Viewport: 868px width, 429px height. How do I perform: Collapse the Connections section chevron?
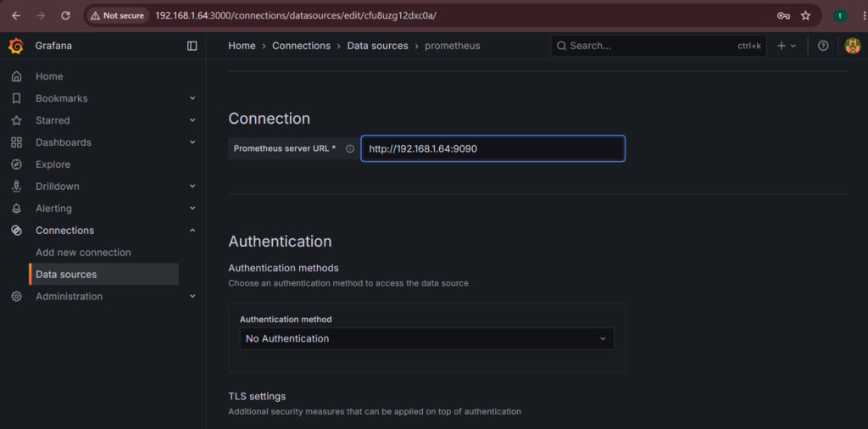click(192, 231)
